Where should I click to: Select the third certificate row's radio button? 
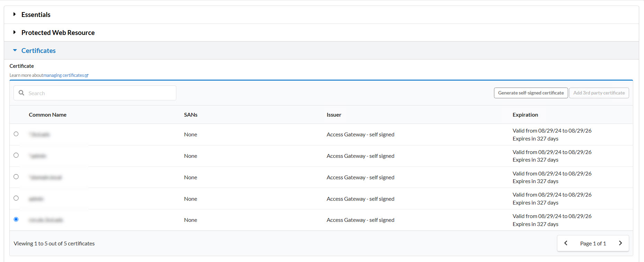(16, 177)
